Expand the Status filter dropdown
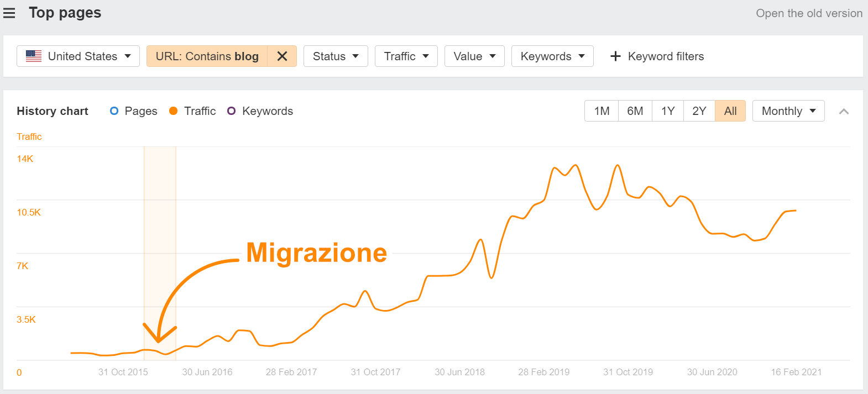868x394 pixels. tap(336, 56)
